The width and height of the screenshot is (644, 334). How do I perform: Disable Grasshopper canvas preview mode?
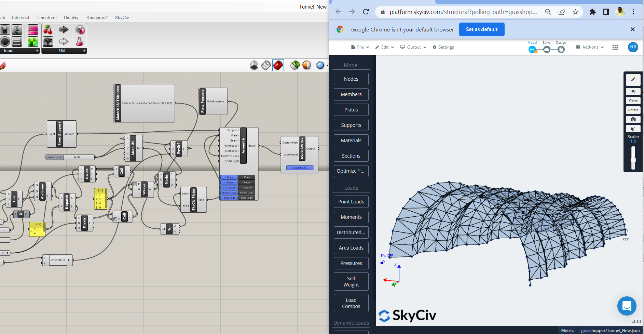tap(254, 65)
